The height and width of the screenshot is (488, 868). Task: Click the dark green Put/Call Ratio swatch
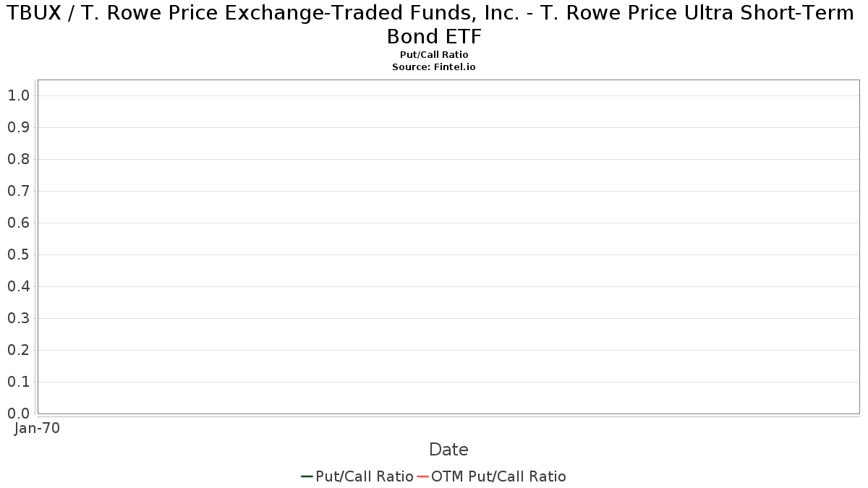307,476
